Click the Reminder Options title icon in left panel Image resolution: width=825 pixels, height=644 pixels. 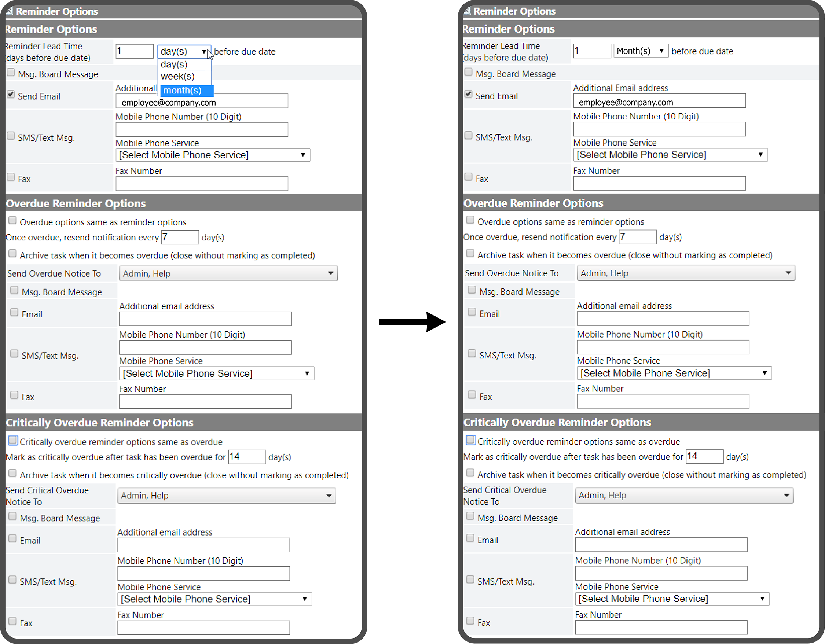point(10,11)
